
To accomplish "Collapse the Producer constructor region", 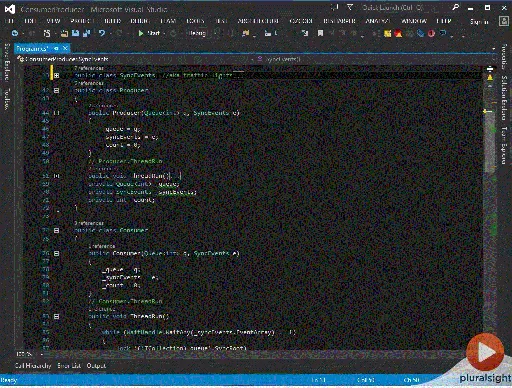I will (x=56, y=113).
